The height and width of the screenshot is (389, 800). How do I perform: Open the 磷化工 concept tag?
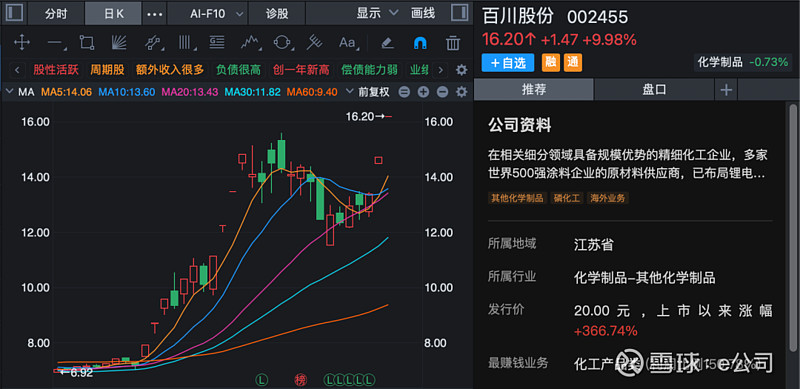click(567, 198)
